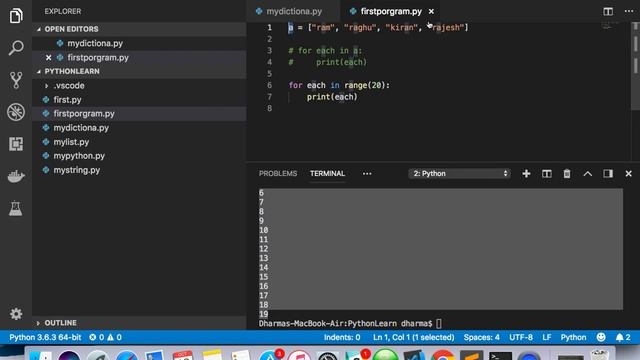Viewport: 640px width, 360px height.
Task: Open notifications bell in status bar
Action: click(623, 337)
